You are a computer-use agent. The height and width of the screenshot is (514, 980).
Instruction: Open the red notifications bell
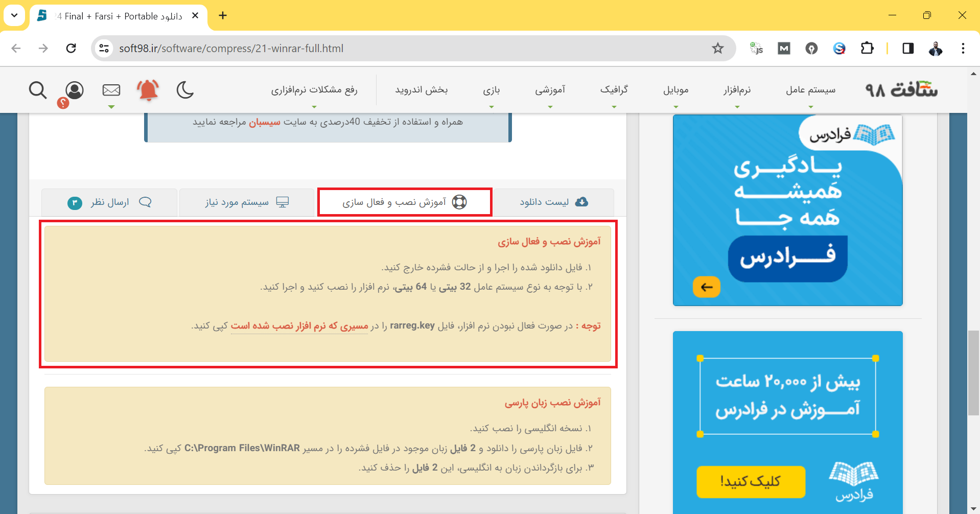(148, 90)
